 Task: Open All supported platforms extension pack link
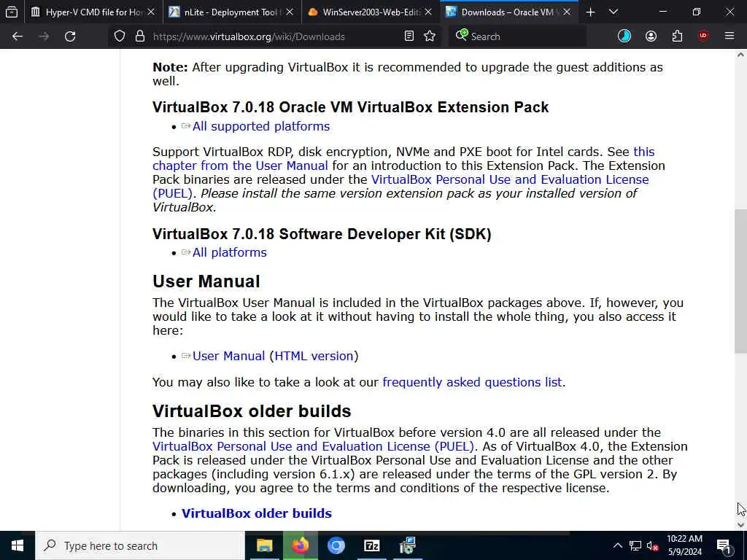261,126
